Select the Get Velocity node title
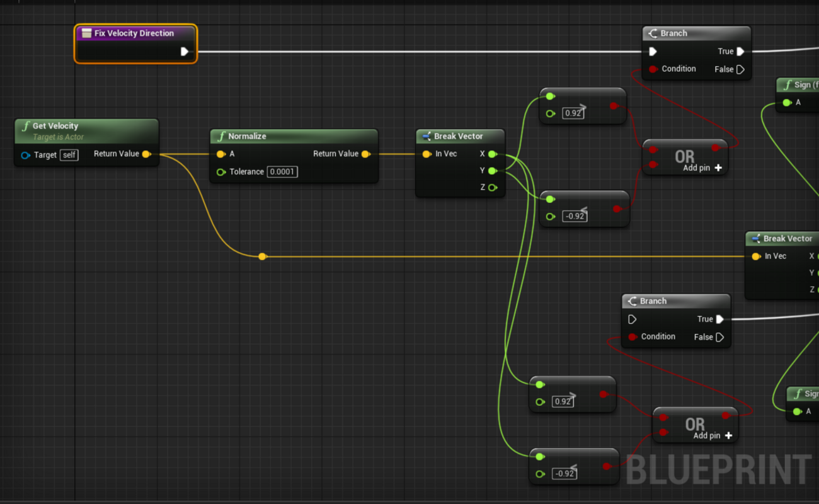The image size is (819, 504). click(55, 126)
